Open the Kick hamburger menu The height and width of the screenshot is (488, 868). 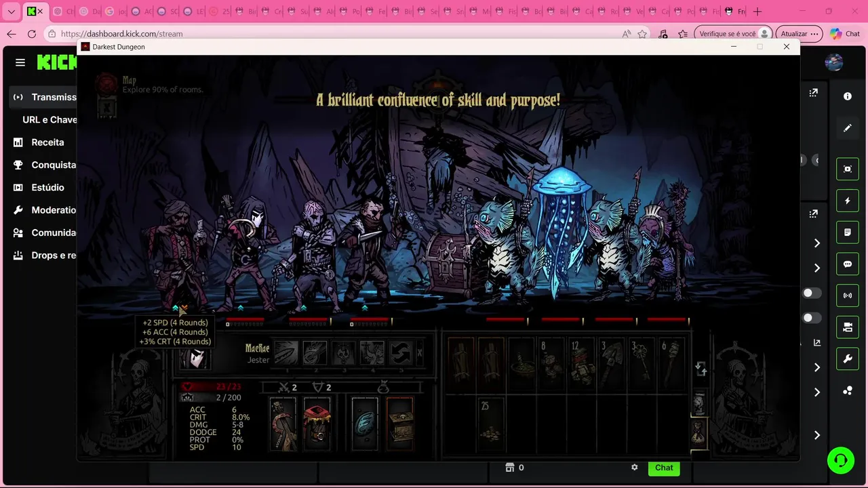tap(20, 62)
